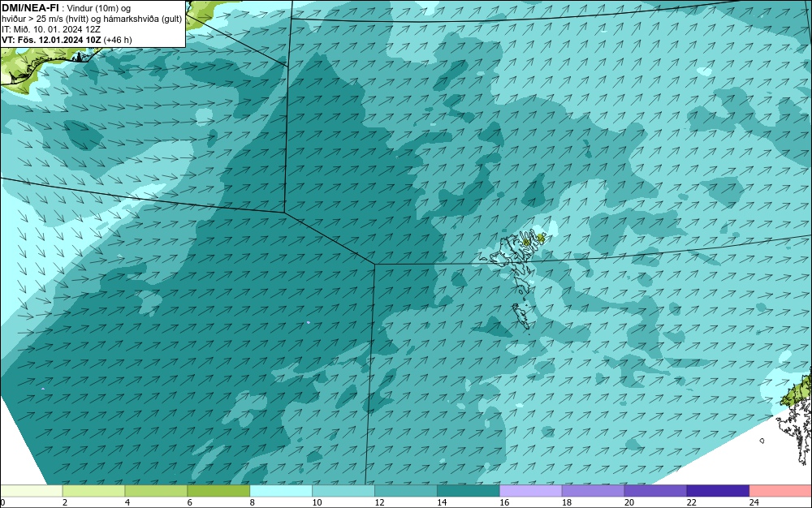The width and height of the screenshot is (812, 508).
Task: Click the 8–10 m/s pale cyan legend swatch
Action: pos(281,491)
